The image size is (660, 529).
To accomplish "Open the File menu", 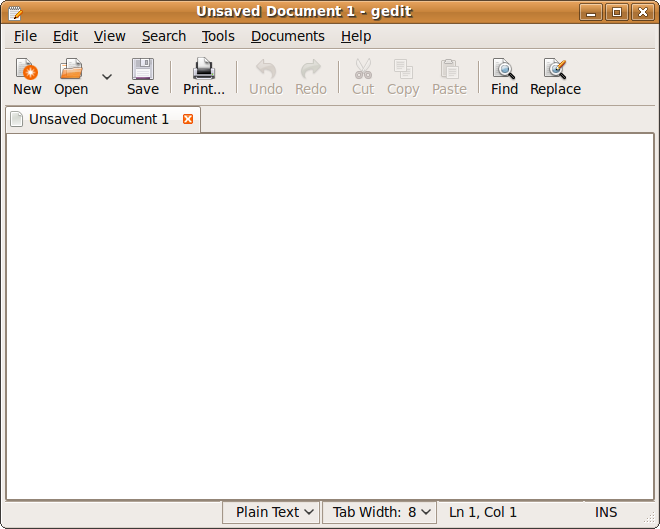I will tap(25, 36).
